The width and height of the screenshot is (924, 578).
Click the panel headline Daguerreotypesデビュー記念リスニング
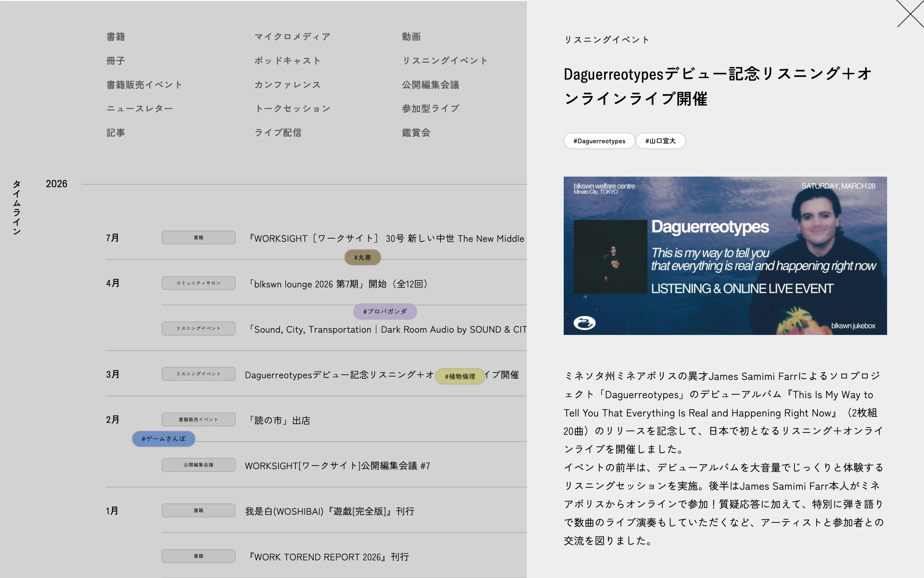718,86
